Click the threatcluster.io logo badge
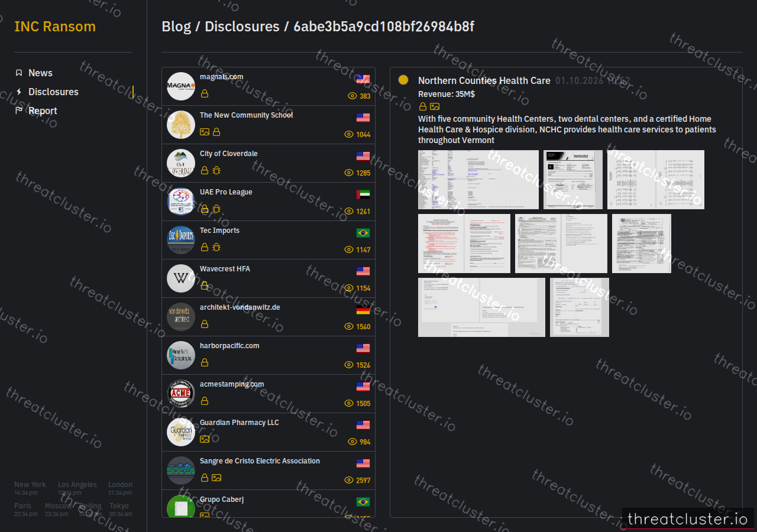Viewport: 757px width, 532px height. click(x=688, y=519)
